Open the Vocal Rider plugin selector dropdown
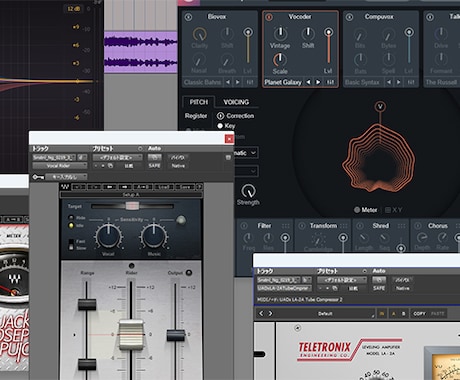The width and height of the screenshot is (460, 380). coord(60,166)
